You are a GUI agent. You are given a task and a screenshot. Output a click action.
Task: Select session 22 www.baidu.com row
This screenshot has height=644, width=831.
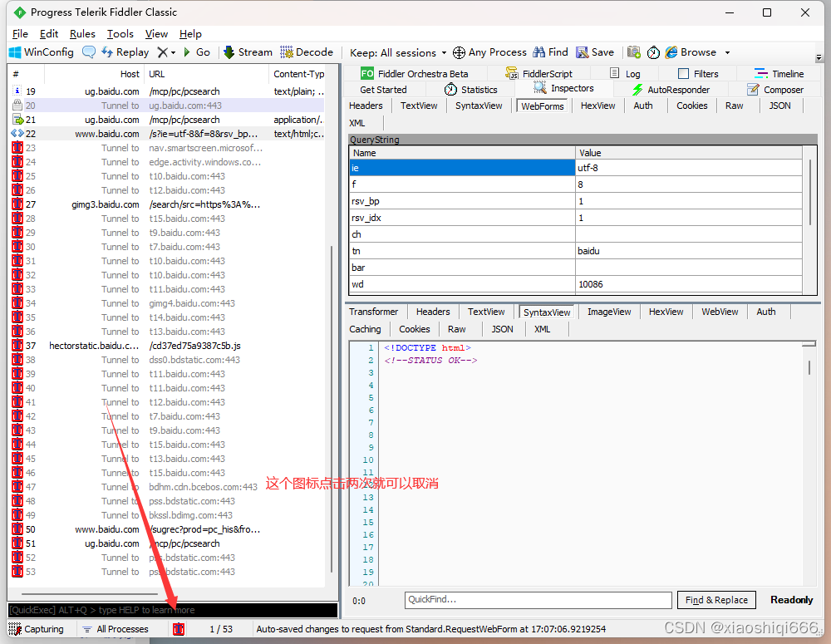click(x=168, y=134)
